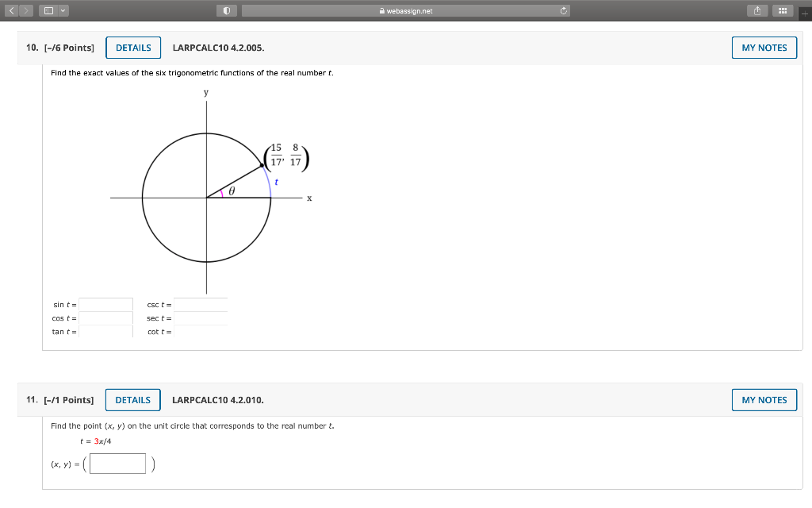Image resolution: width=812 pixels, height=508 pixels.
Task: Click the csc t answer field
Action: tap(200, 304)
